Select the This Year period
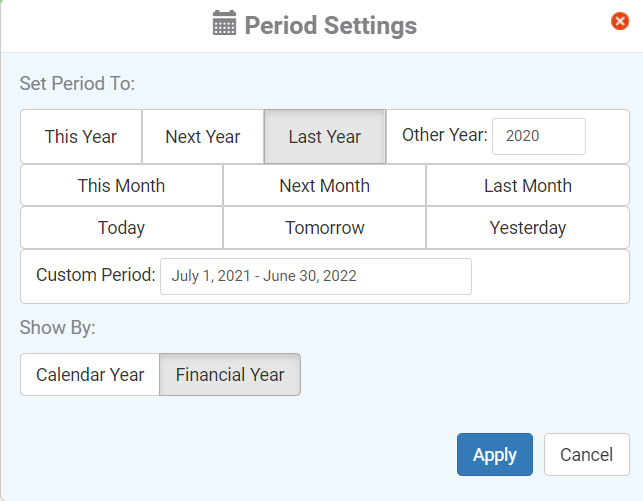 pyautogui.click(x=81, y=137)
